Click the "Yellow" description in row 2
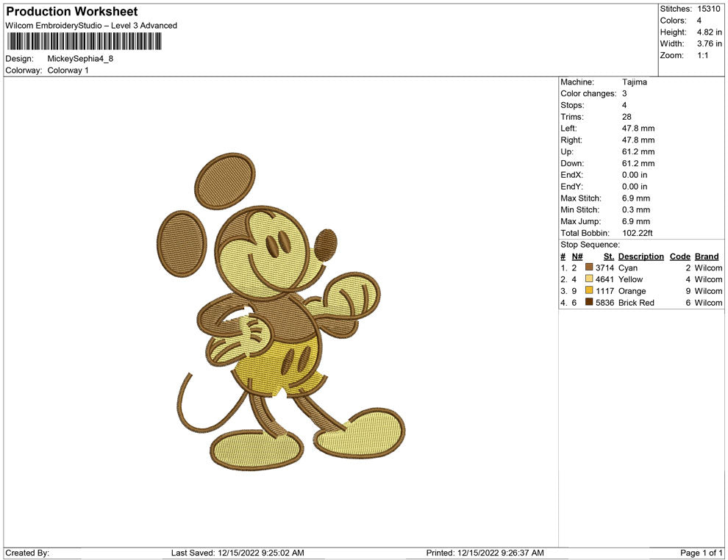Screen dimensions: 728x560 click(x=630, y=279)
